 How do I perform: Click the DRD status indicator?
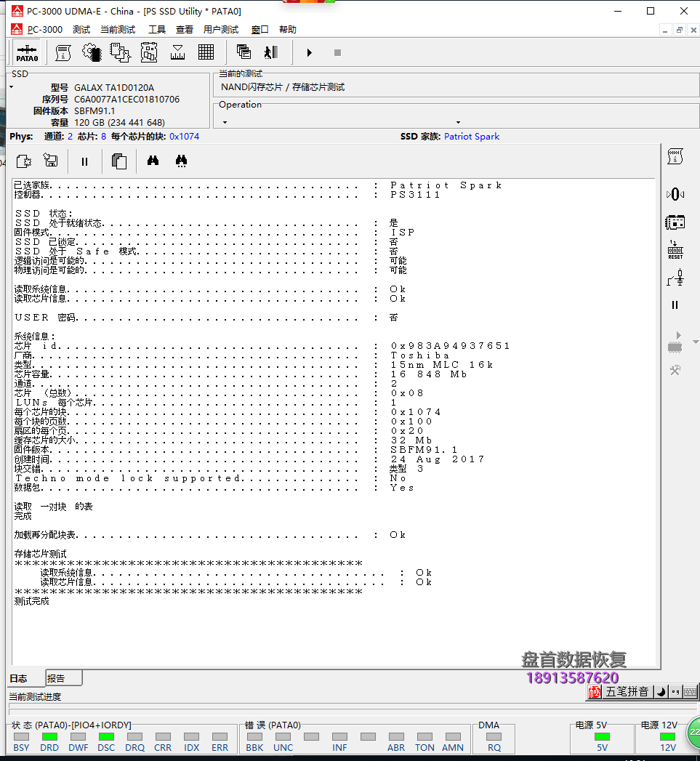pos(49,737)
